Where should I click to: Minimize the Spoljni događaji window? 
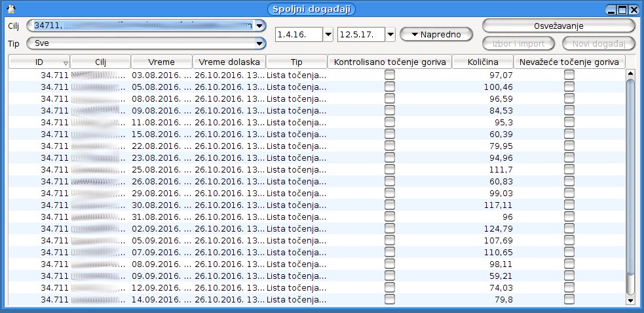point(611,10)
